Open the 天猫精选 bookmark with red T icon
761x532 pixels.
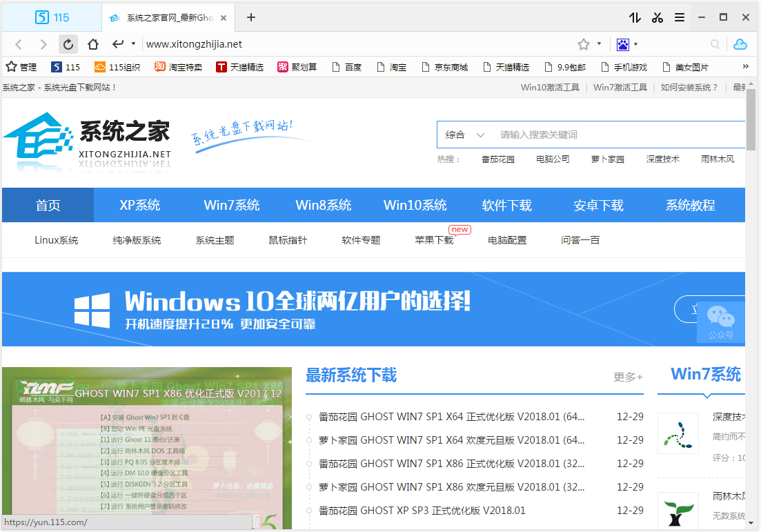(x=240, y=67)
